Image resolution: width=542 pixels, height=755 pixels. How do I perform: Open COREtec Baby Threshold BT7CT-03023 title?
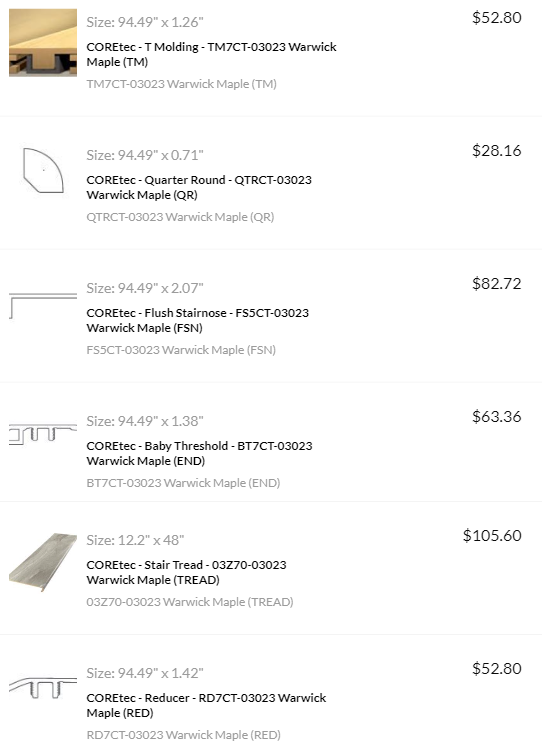(199, 453)
